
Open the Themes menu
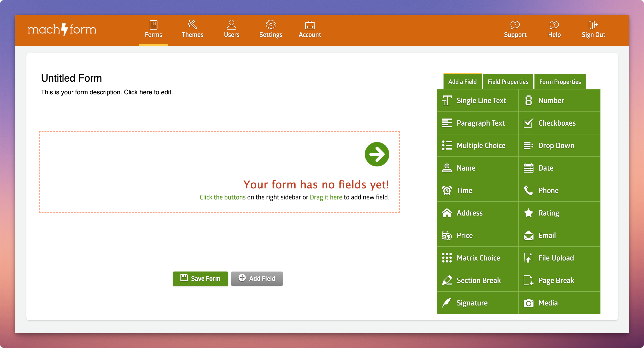click(x=192, y=29)
